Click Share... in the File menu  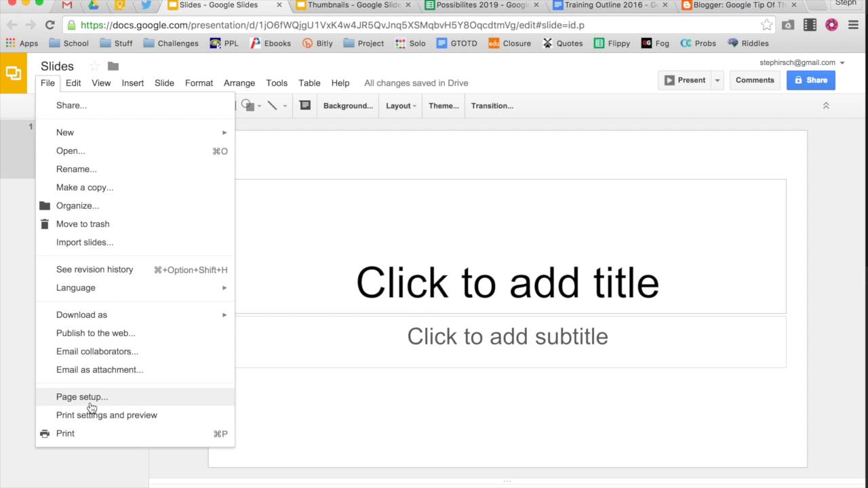(x=135, y=106)
